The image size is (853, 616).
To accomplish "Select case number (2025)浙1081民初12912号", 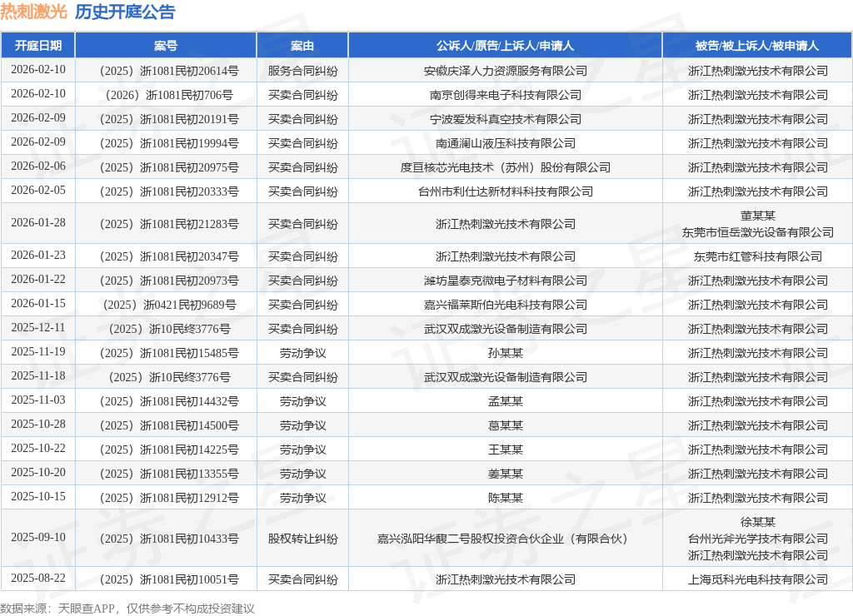I will click(169, 498).
